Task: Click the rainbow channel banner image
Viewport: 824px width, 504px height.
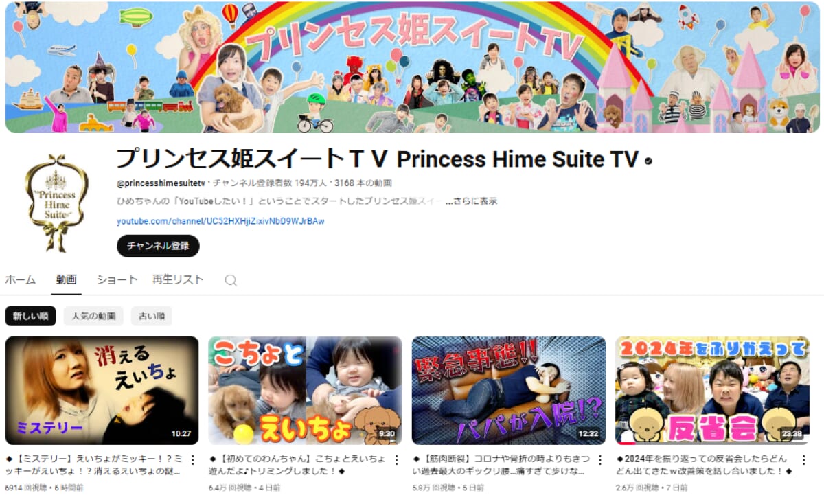Action: point(412,67)
